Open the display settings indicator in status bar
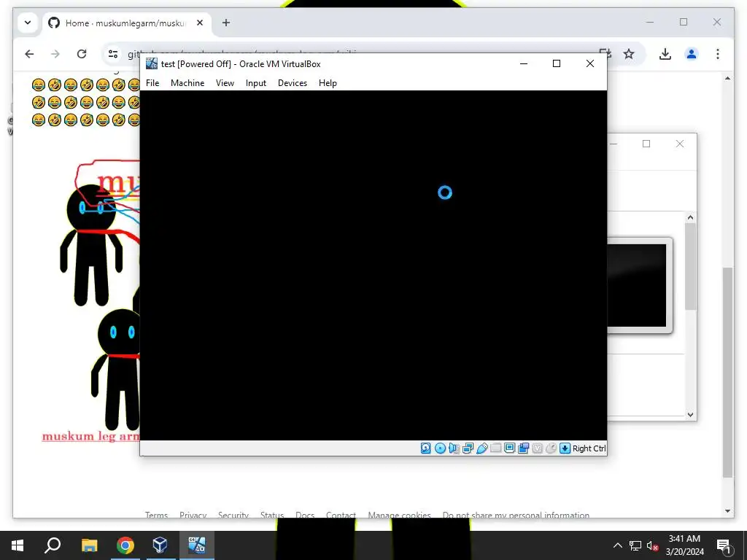Image resolution: width=747 pixels, height=560 pixels. [x=509, y=448]
